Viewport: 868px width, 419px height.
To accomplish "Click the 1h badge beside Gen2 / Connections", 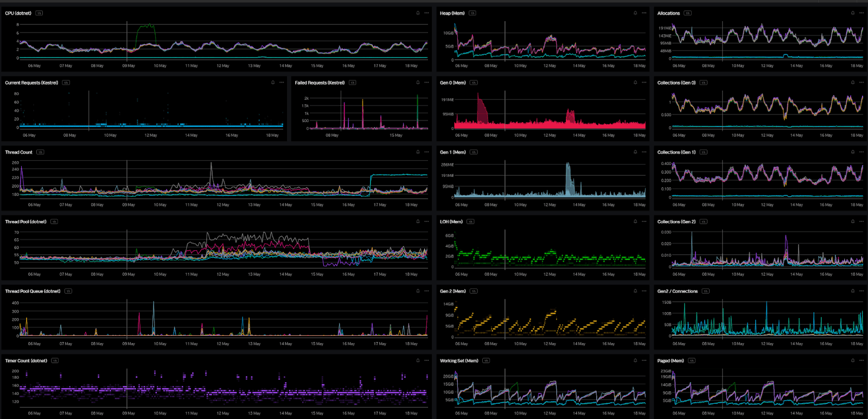I will coord(705,291).
